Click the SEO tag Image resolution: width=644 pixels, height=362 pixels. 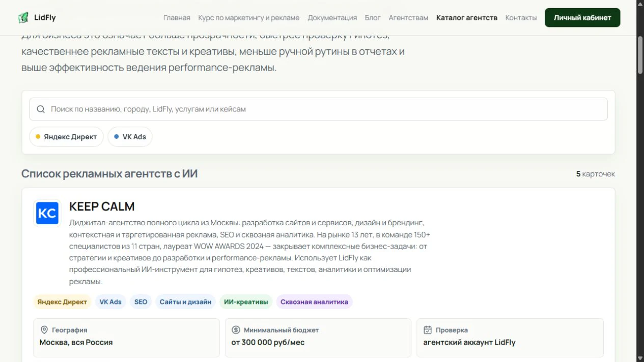[141, 302]
